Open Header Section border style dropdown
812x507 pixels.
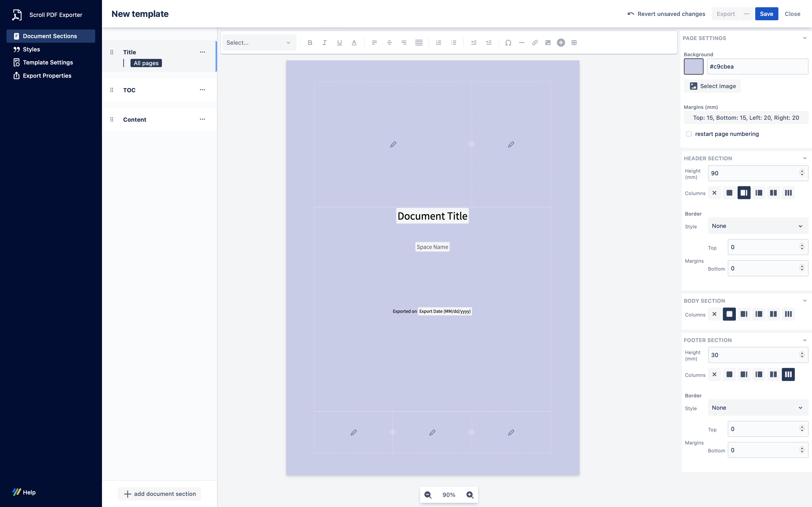coord(758,226)
